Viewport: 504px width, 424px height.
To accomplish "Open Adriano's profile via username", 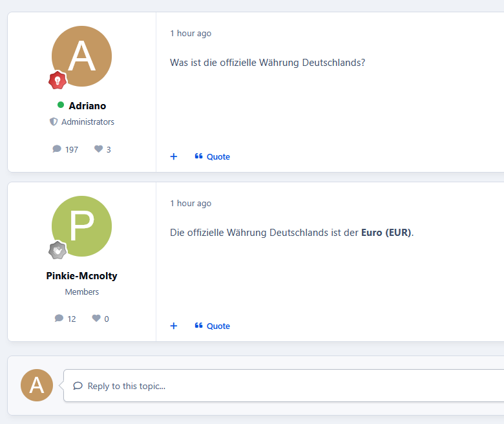I will (x=87, y=106).
